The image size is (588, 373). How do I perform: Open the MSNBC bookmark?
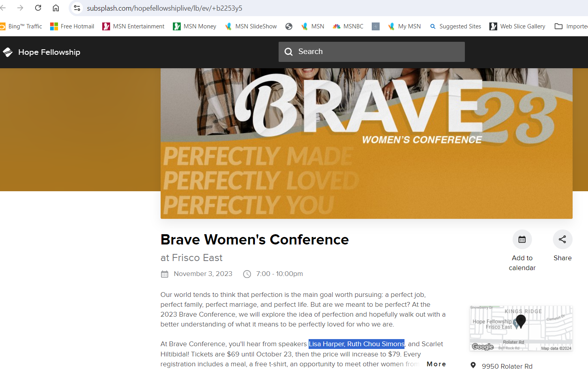click(x=348, y=26)
